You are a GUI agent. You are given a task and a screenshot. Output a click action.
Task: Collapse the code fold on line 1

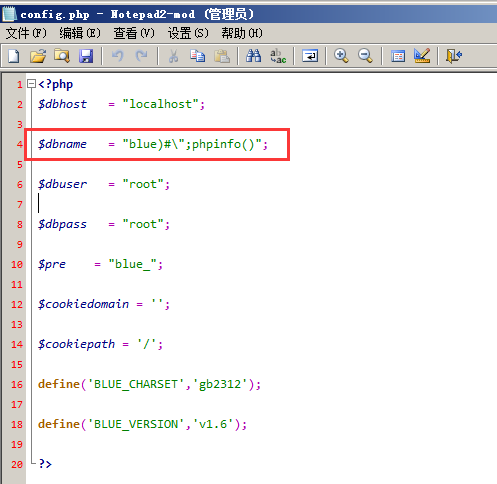click(31, 83)
